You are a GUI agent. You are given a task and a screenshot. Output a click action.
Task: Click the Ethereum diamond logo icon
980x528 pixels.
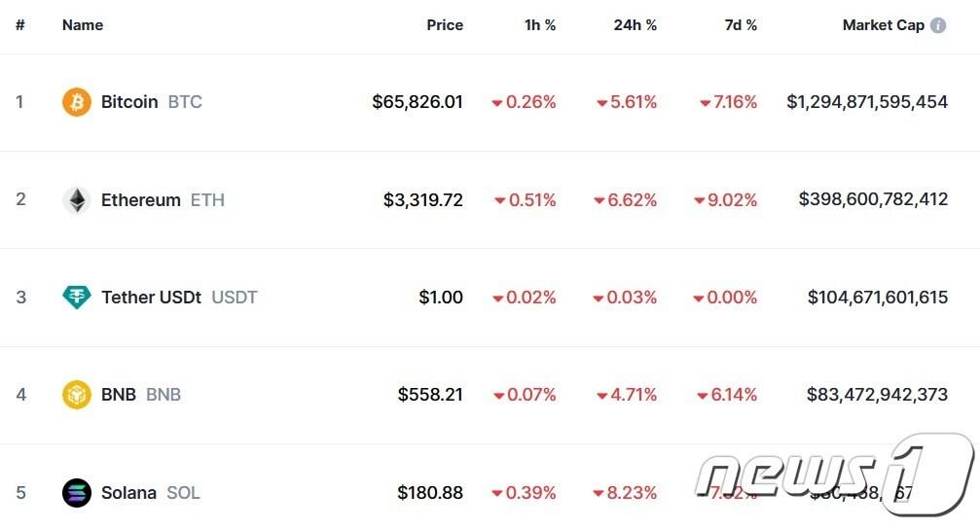coord(77,200)
